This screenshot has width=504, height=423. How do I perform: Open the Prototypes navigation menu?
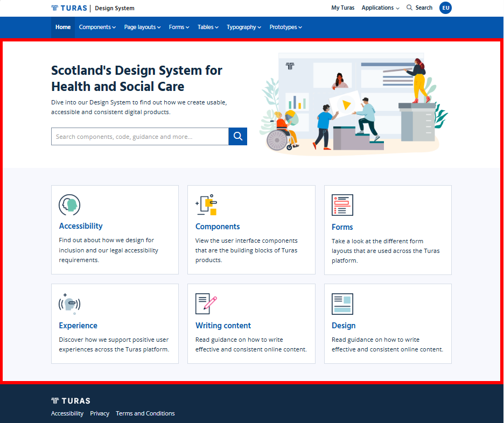pos(286,27)
